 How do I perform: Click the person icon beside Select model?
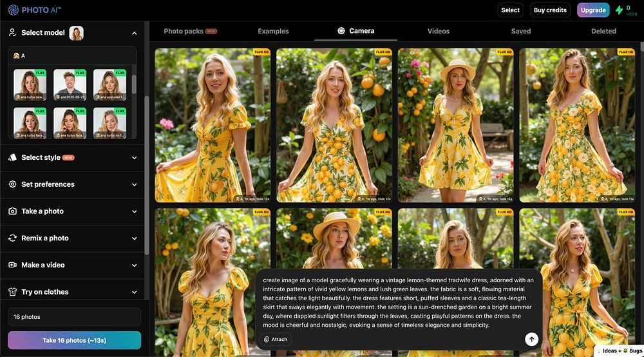[12, 32]
